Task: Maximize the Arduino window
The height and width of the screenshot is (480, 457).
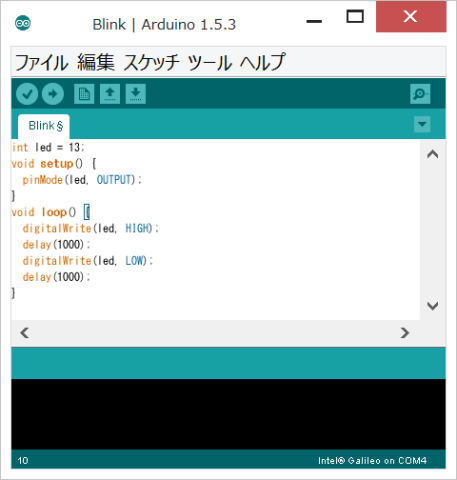Action: (x=355, y=17)
